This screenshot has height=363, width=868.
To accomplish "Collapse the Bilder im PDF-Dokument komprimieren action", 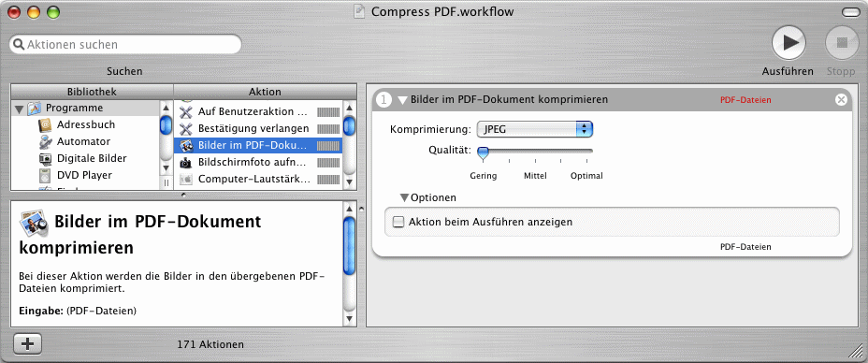I will tap(402, 100).
